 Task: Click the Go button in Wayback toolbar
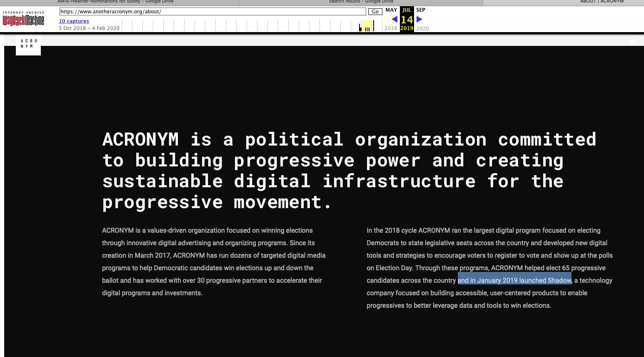[x=375, y=12]
